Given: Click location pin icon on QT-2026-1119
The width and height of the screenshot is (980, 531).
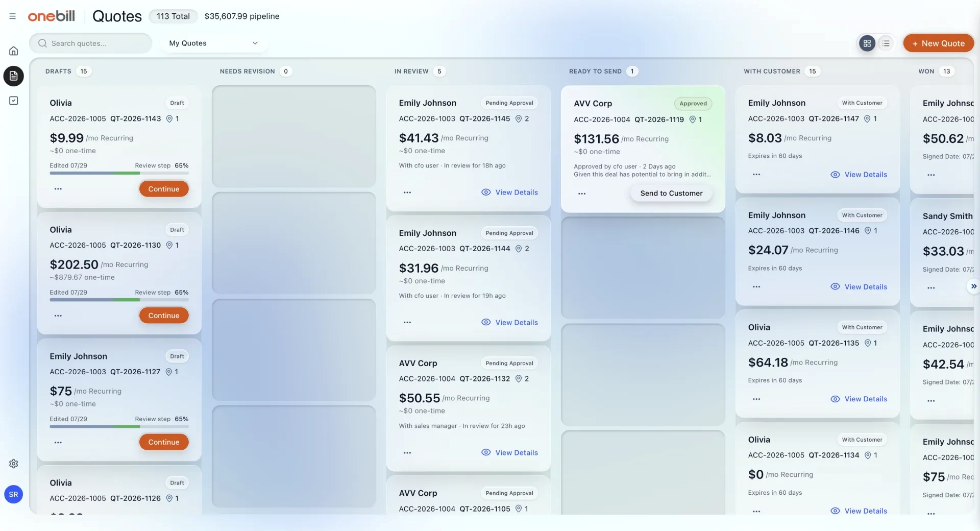Looking at the screenshot, I should pyautogui.click(x=693, y=119).
